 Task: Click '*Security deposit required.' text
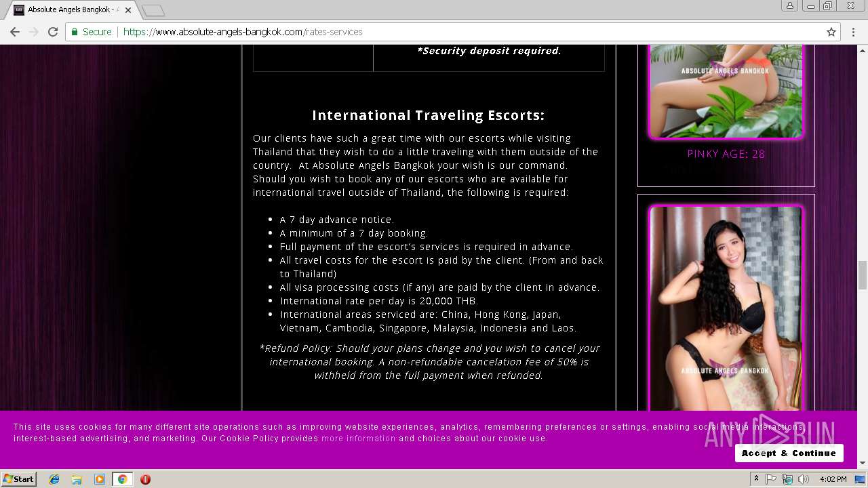(489, 51)
